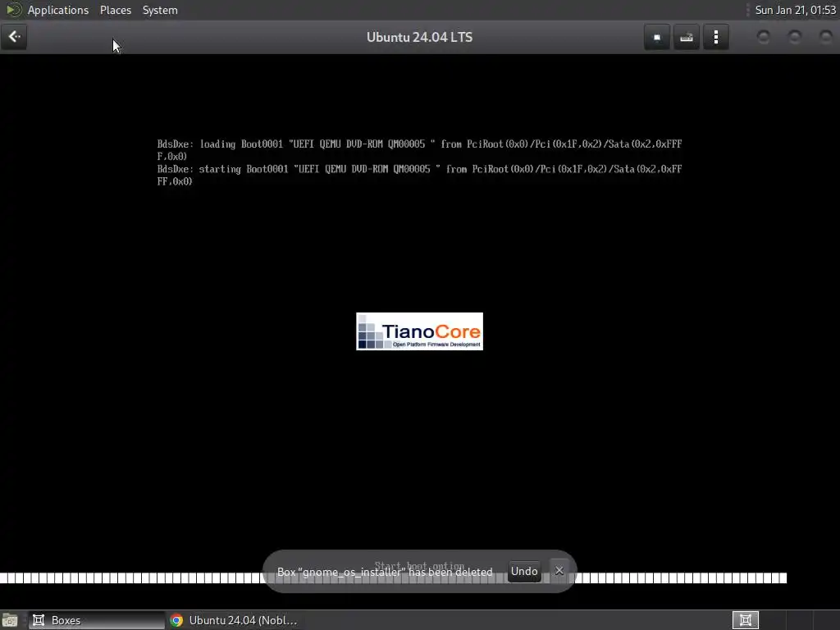Screen dimensions: 840x630
Task: Click the show desktop icon in bottom panel
Action: coord(10,620)
